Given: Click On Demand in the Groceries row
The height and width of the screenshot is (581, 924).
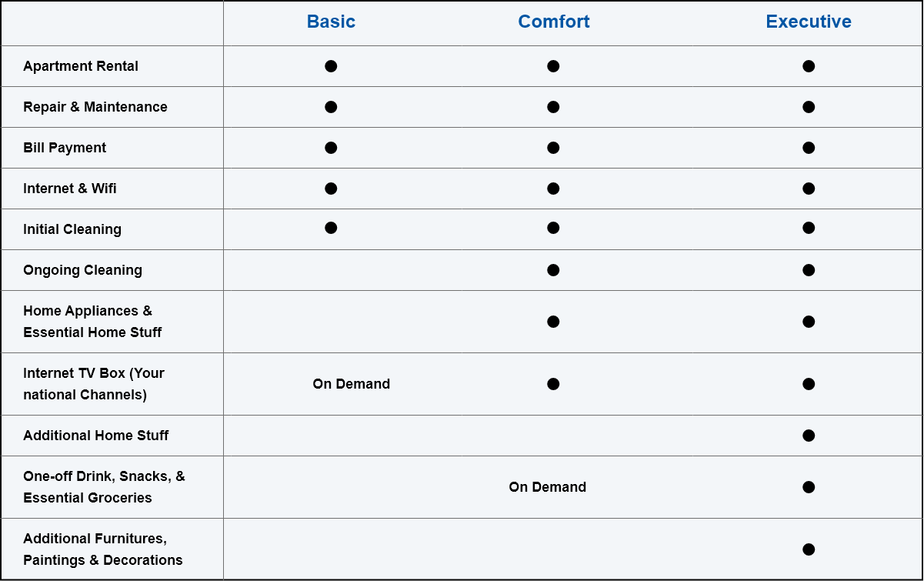Looking at the screenshot, I should tap(548, 487).
